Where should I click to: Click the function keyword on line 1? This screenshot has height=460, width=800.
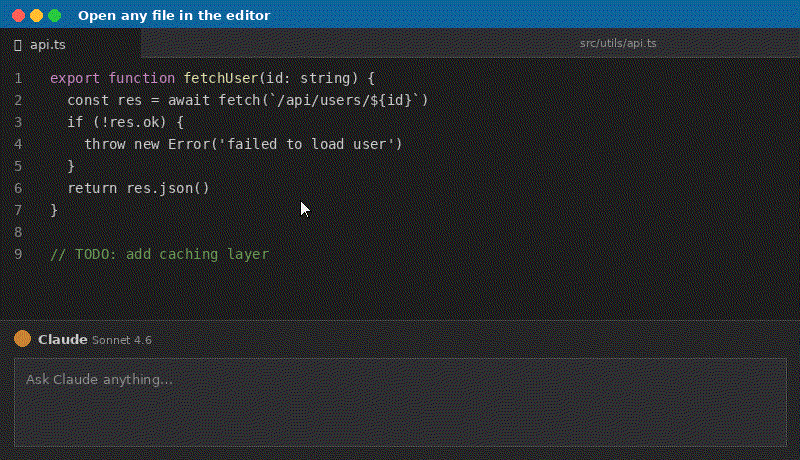pos(142,78)
